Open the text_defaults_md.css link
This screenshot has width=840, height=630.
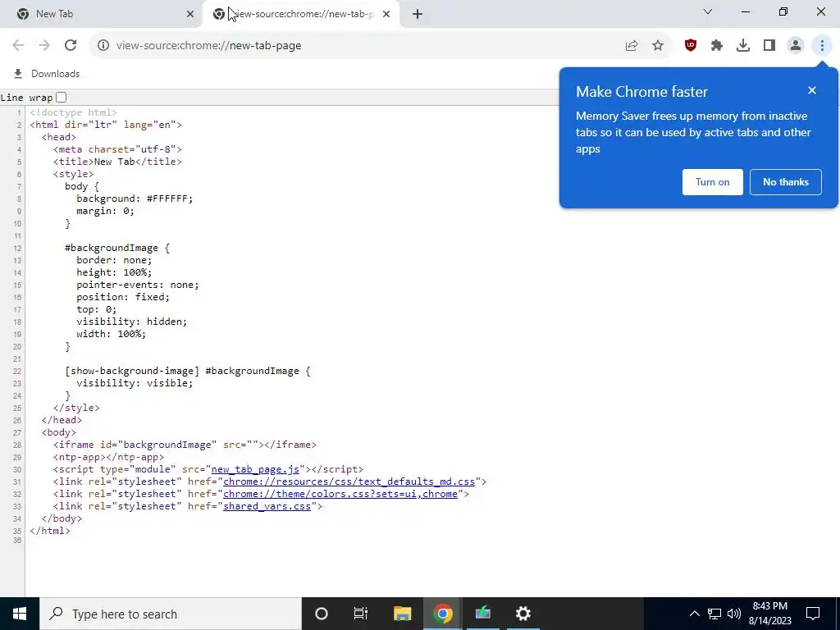click(349, 482)
